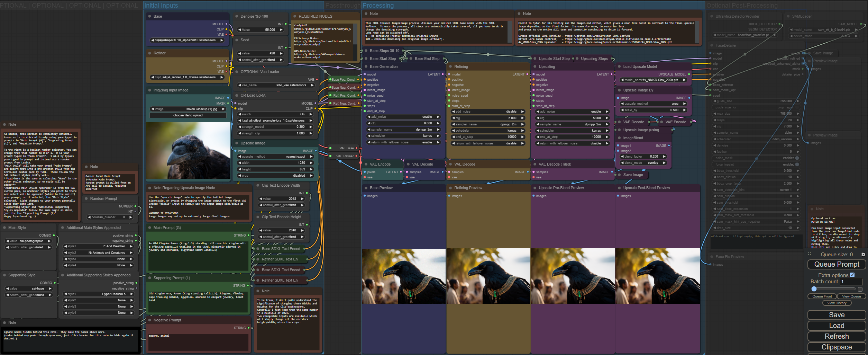Click choose file to upload button
The width and height of the screenshot is (868, 355).
(x=188, y=115)
